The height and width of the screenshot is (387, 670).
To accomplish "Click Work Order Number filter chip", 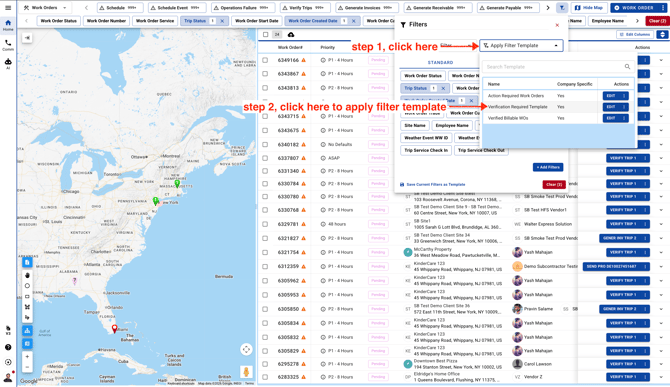I will coord(106,21).
